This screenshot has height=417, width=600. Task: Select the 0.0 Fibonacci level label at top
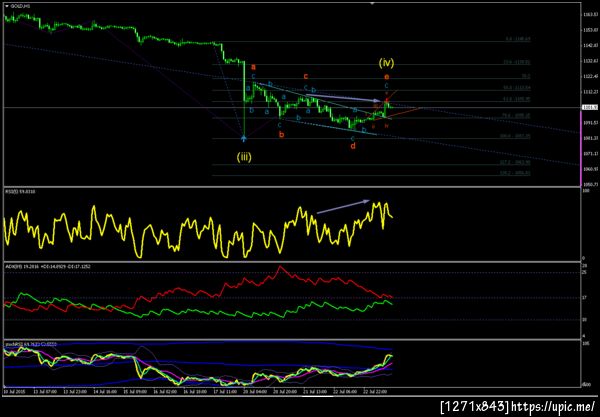click(518, 39)
